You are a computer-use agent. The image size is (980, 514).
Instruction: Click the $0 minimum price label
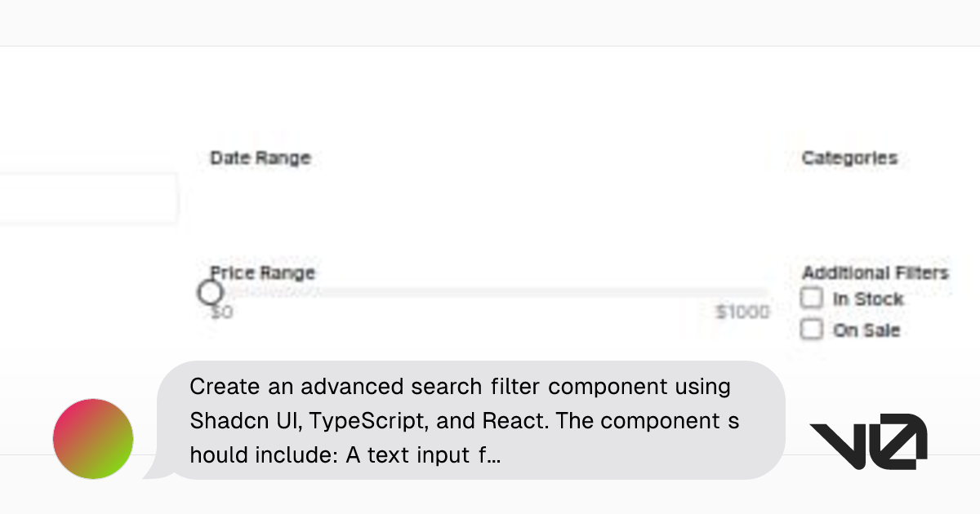(x=219, y=312)
